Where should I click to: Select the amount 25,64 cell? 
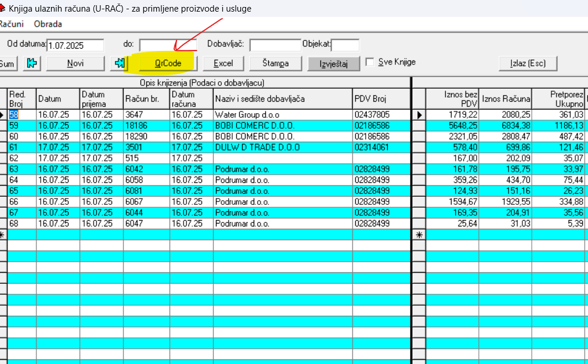point(452,224)
